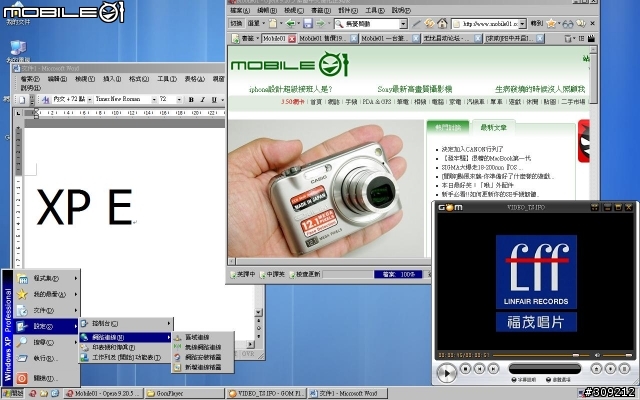Click the blue floppy save icon in Opera

(307, 24)
